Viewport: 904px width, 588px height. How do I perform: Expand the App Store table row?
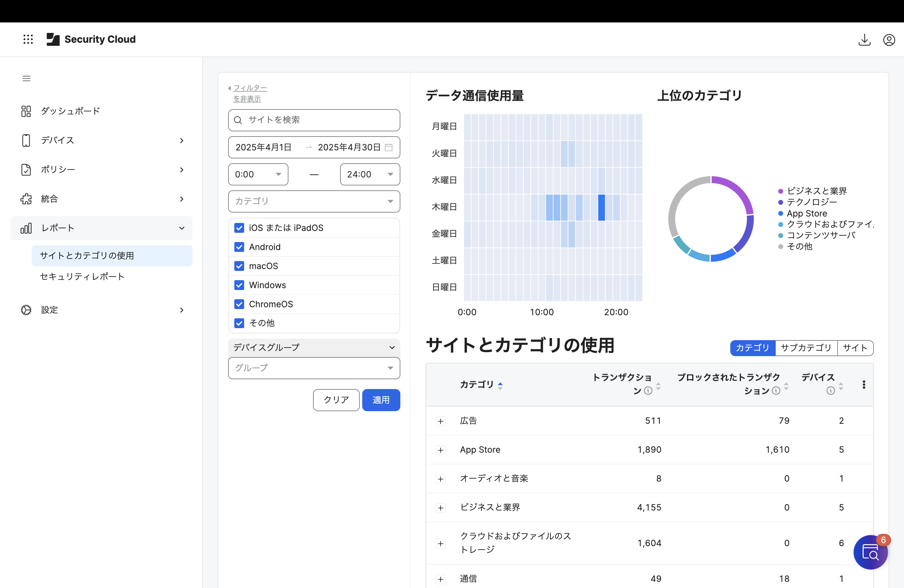(441, 450)
